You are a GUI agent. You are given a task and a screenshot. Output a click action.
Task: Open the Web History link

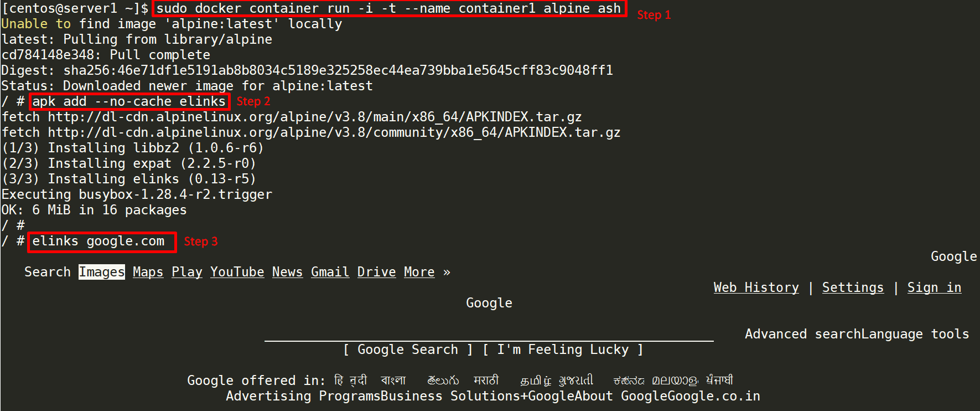point(756,287)
